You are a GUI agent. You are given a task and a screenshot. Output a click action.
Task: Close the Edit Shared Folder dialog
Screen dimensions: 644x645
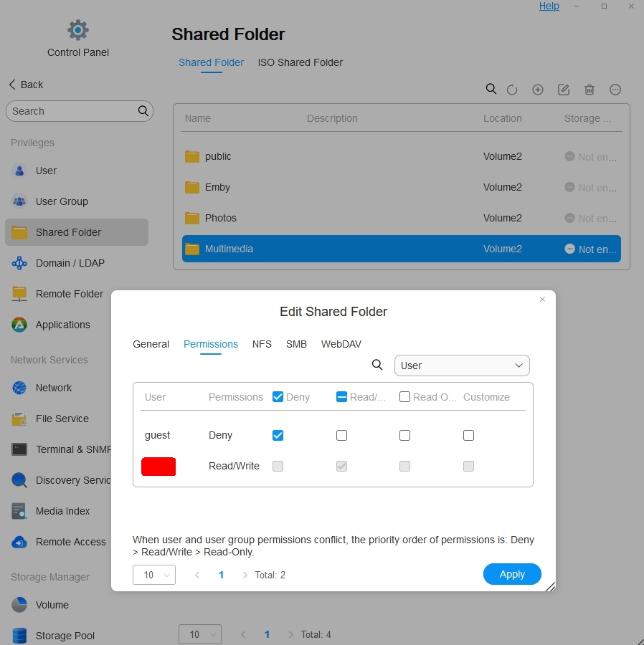[x=542, y=300]
